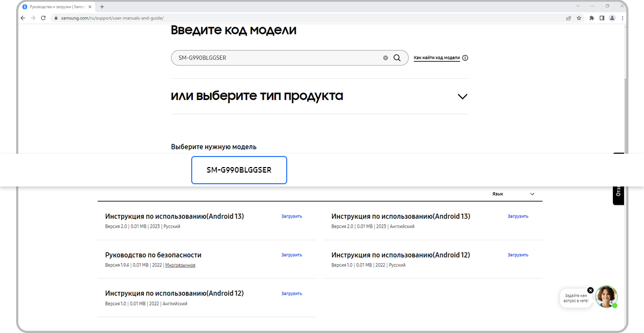644x333 pixels.
Task: Open the Язык language dropdown
Action: (513, 194)
